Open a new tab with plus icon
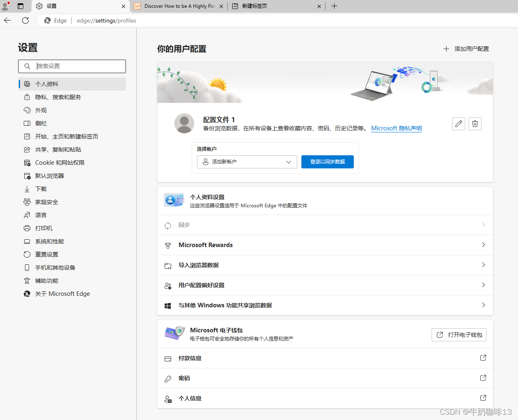 coord(334,6)
